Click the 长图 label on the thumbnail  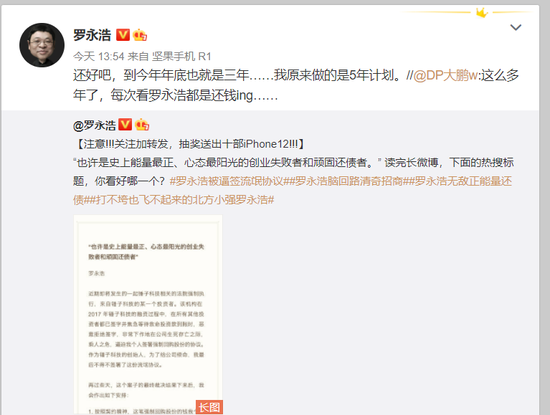tap(209, 407)
